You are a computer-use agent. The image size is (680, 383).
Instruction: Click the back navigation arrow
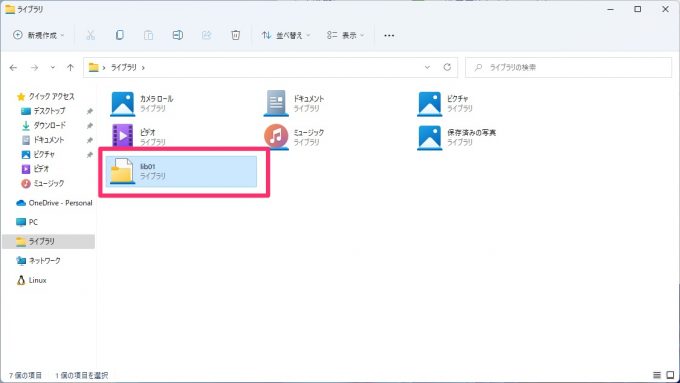coord(13,68)
